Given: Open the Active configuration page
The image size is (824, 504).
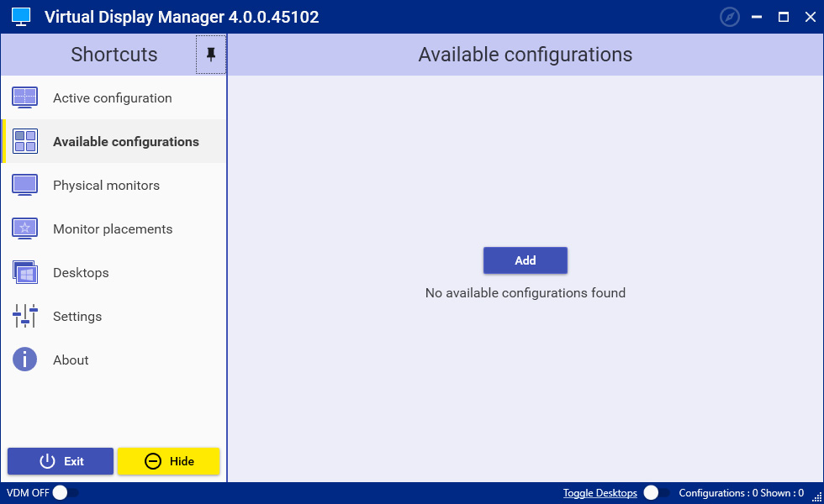Looking at the screenshot, I should pyautogui.click(x=114, y=97).
